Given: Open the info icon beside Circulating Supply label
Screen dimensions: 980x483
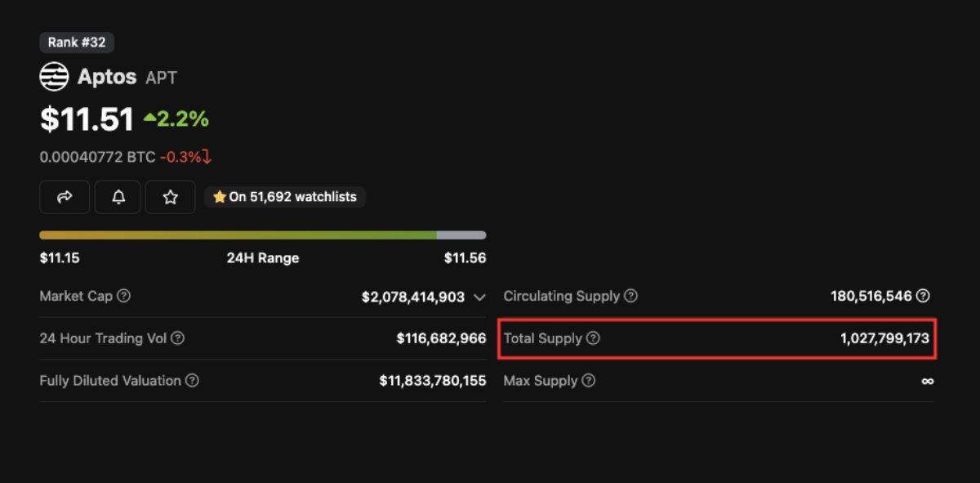Looking at the screenshot, I should (x=630, y=297).
